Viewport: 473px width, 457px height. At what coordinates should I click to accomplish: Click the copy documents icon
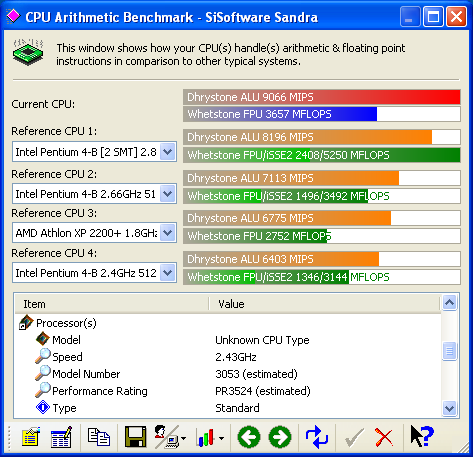(99, 437)
